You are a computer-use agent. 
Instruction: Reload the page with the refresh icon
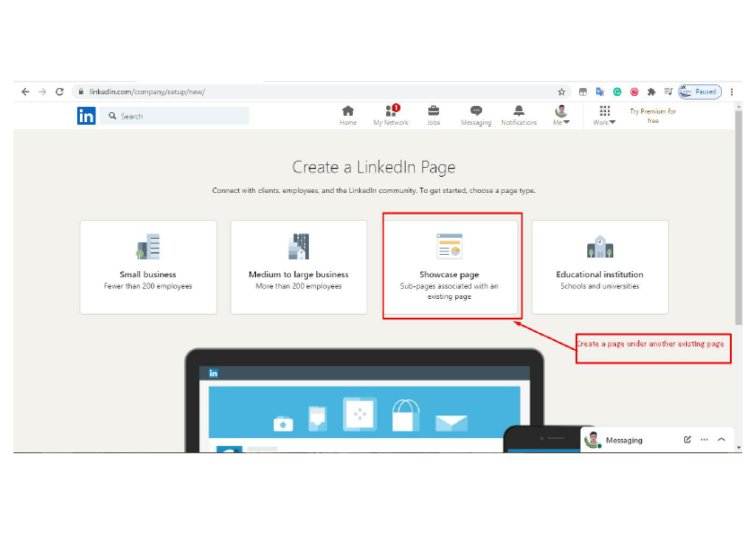pos(59,92)
